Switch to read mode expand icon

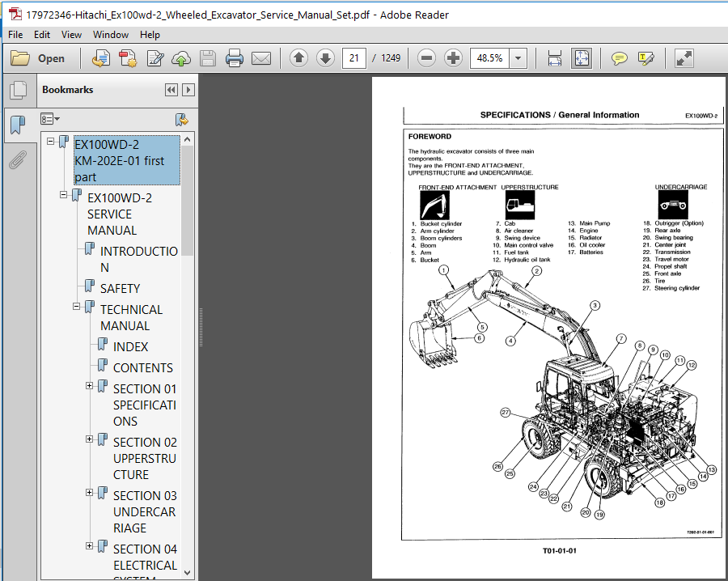pos(684,58)
